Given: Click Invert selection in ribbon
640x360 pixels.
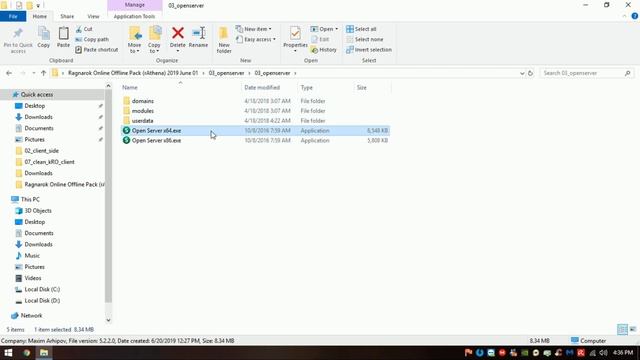Looking at the screenshot, I should pos(369,49).
